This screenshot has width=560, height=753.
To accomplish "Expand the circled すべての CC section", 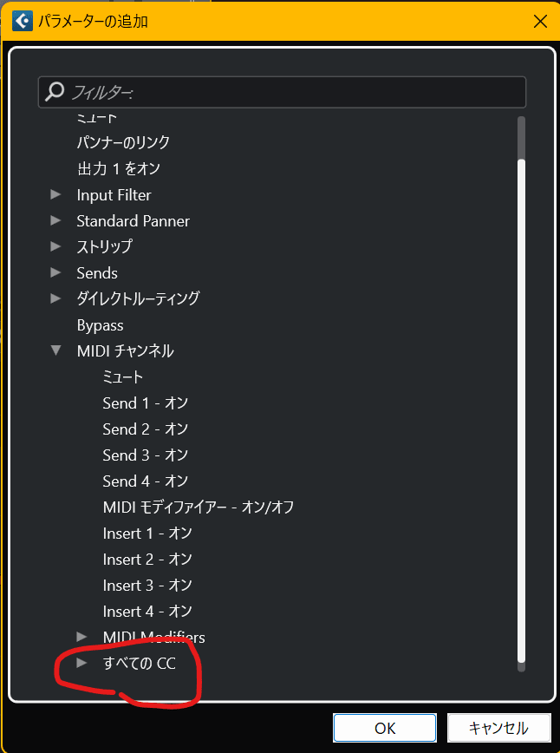I will pyautogui.click(x=83, y=663).
